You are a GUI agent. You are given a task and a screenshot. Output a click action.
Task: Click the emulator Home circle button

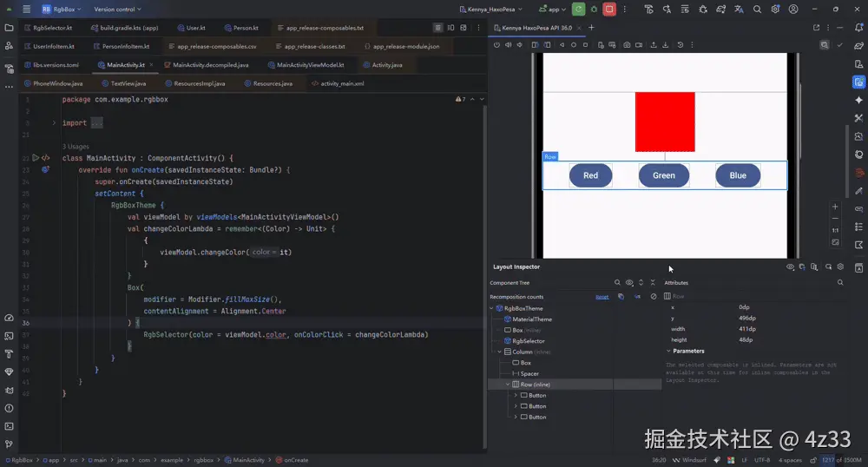click(574, 45)
